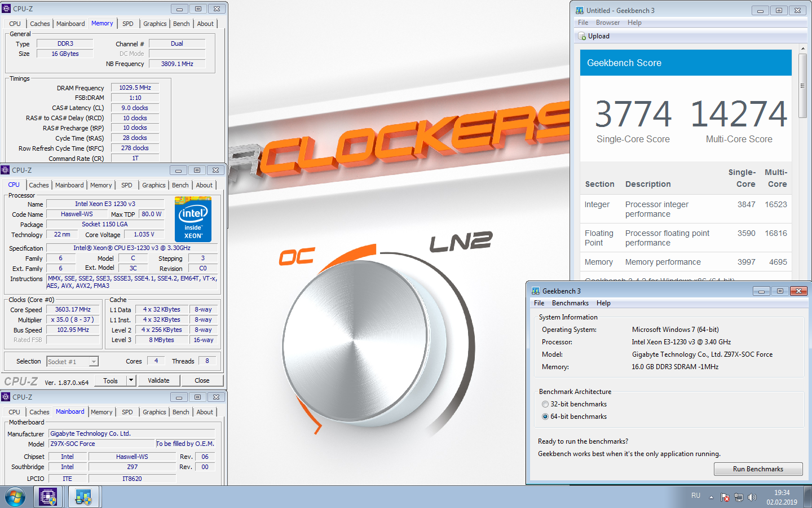Open the volume speaker tray icon
Image resolution: width=812 pixels, height=508 pixels.
[x=752, y=497]
